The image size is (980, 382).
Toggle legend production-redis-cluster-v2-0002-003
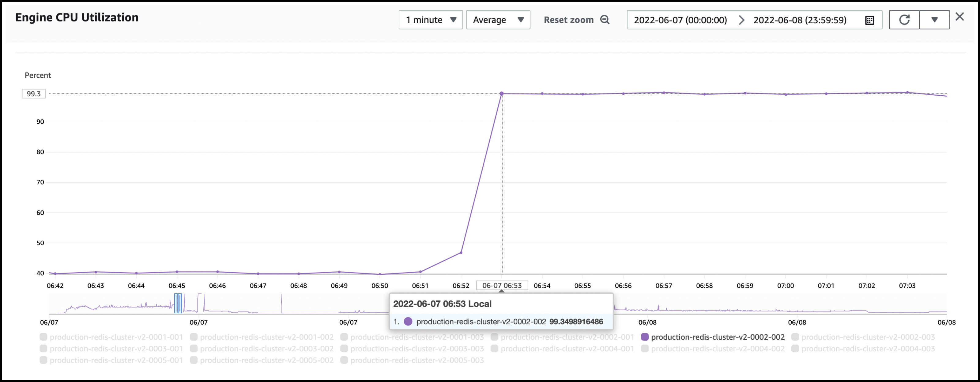pos(863,337)
